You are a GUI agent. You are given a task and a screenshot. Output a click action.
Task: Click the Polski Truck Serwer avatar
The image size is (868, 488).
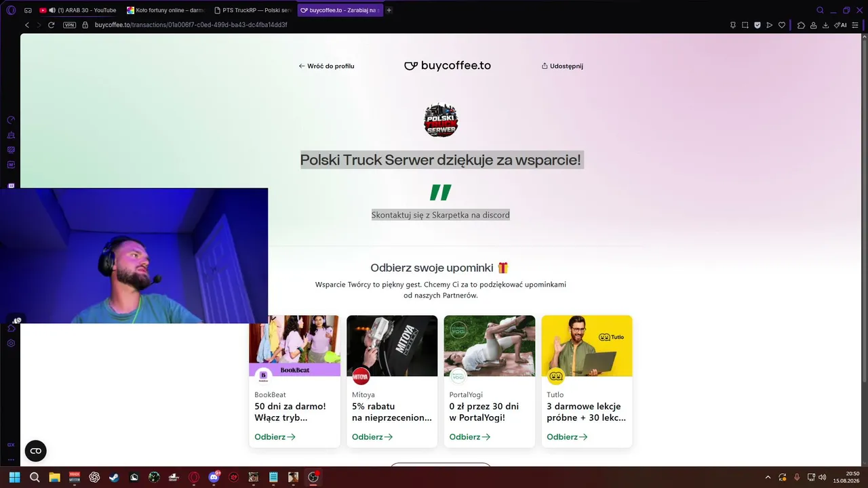[441, 120]
